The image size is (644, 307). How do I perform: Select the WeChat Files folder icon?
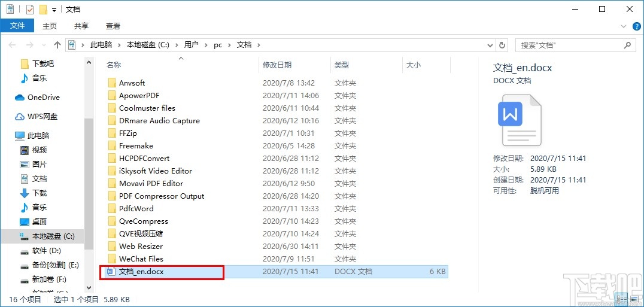tap(112, 259)
